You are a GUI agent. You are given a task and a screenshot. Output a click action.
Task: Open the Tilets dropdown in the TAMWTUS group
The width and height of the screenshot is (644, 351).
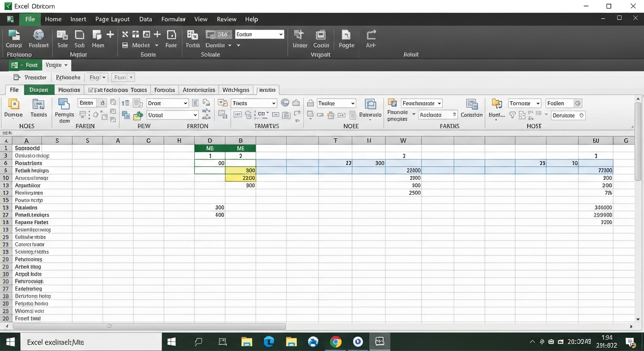[253, 103]
